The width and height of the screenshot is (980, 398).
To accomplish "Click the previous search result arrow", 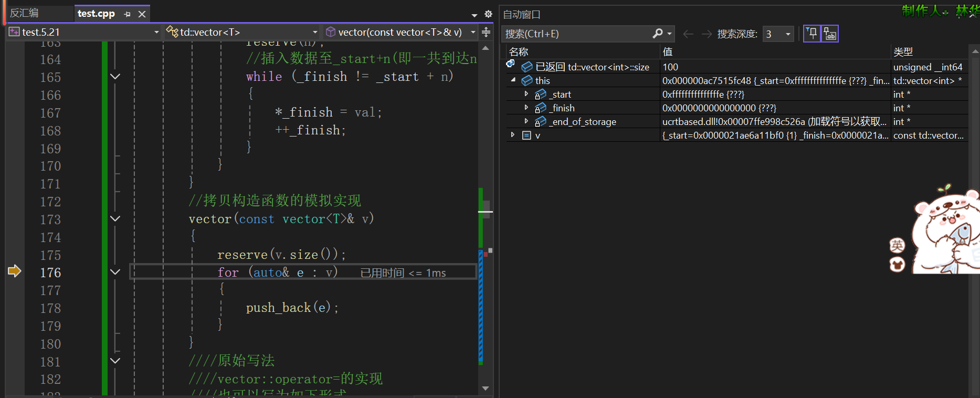I will [x=688, y=34].
